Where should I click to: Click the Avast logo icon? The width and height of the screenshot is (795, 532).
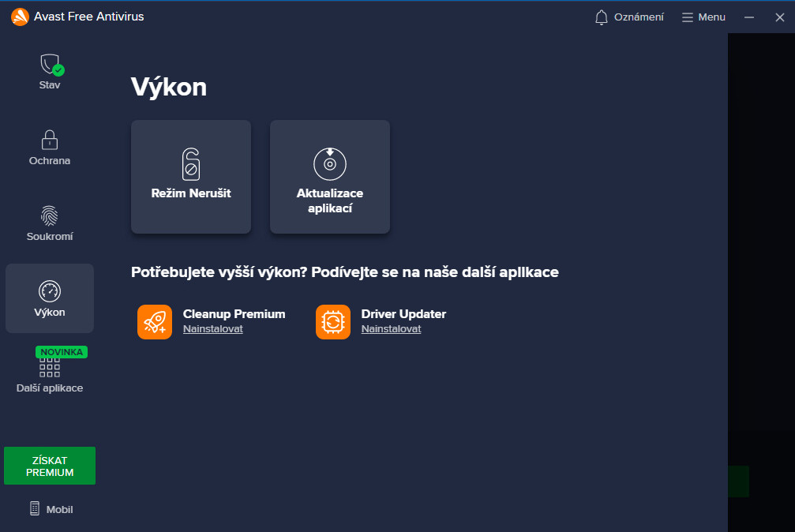pos(20,17)
